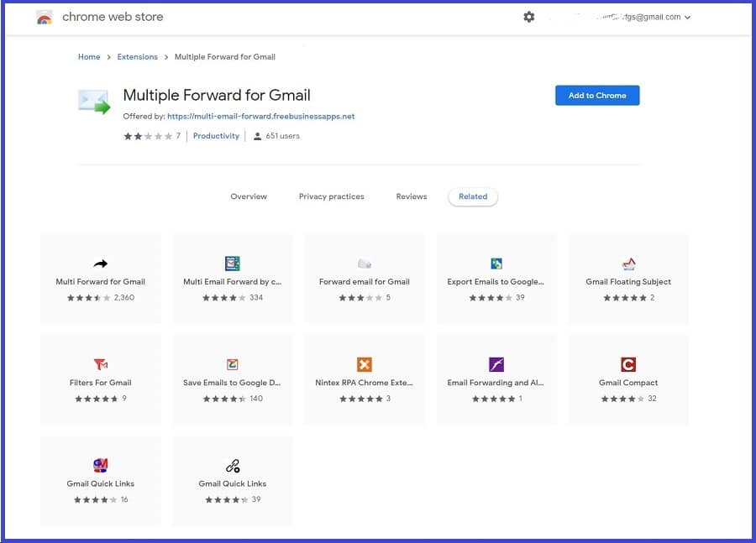
Task: Click the Multi Email Forward by c... icon
Action: [x=233, y=264]
